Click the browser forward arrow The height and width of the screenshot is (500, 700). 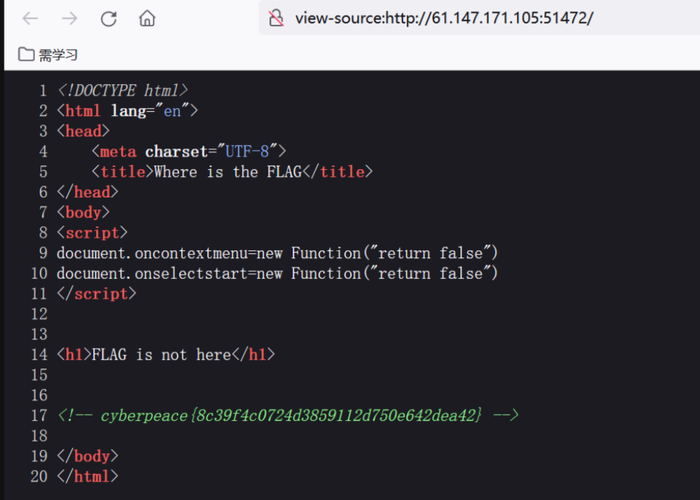pyautogui.click(x=69, y=18)
